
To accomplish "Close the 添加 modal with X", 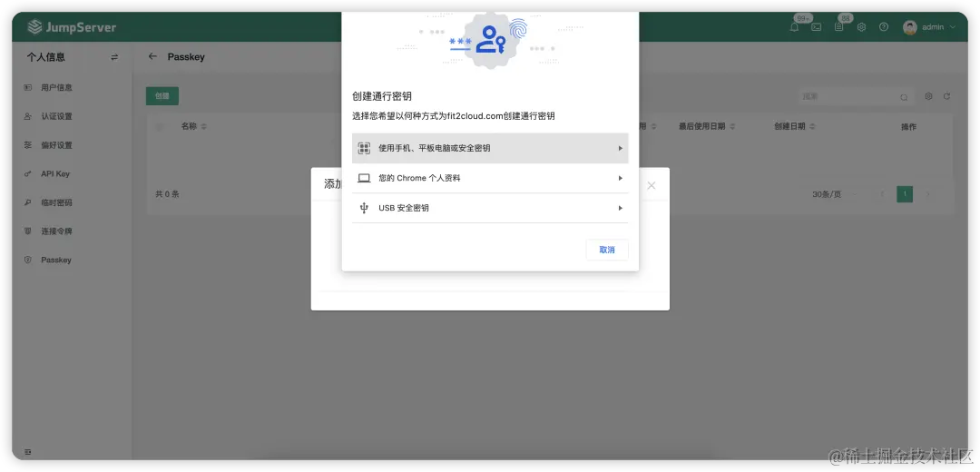I will pos(652,186).
